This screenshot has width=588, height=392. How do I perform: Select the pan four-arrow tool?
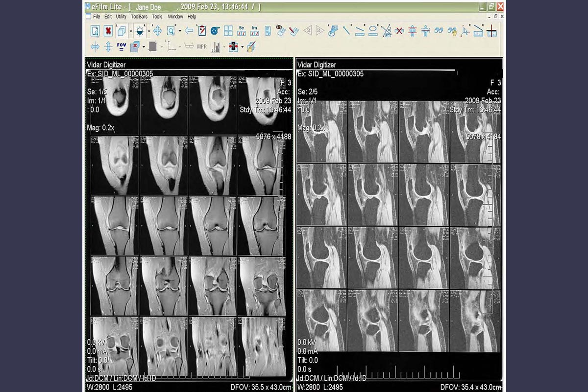[158, 31]
